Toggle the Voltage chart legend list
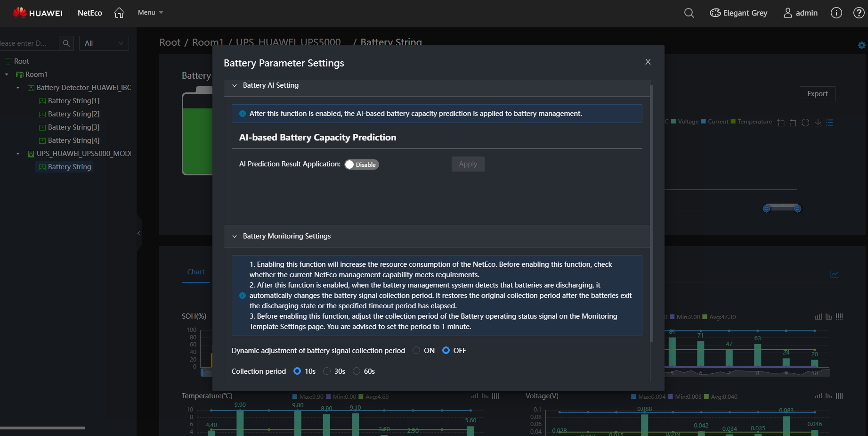 point(830,122)
